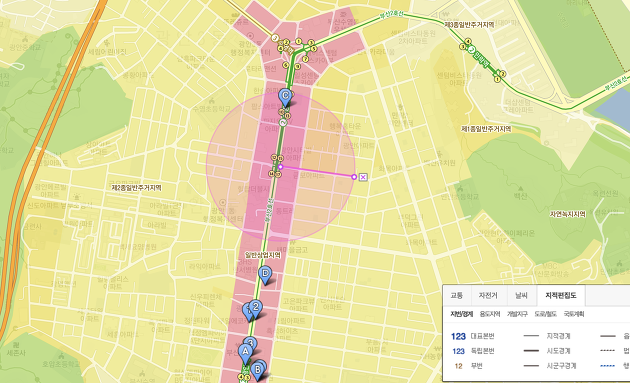Click subway exit 7 marker at Suyeong
The height and width of the screenshot is (383, 630).
click(305, 59)
